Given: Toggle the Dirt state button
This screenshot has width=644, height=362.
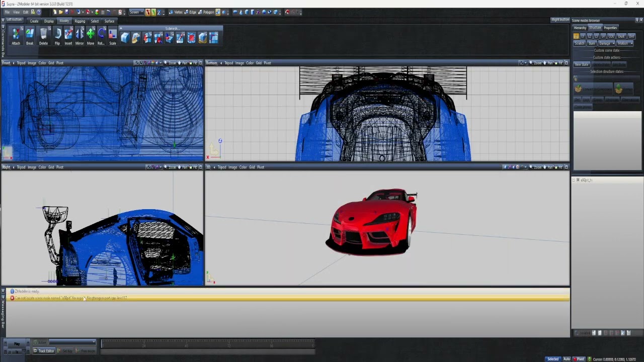Looking at the screenshot, I should click(631, 36).
